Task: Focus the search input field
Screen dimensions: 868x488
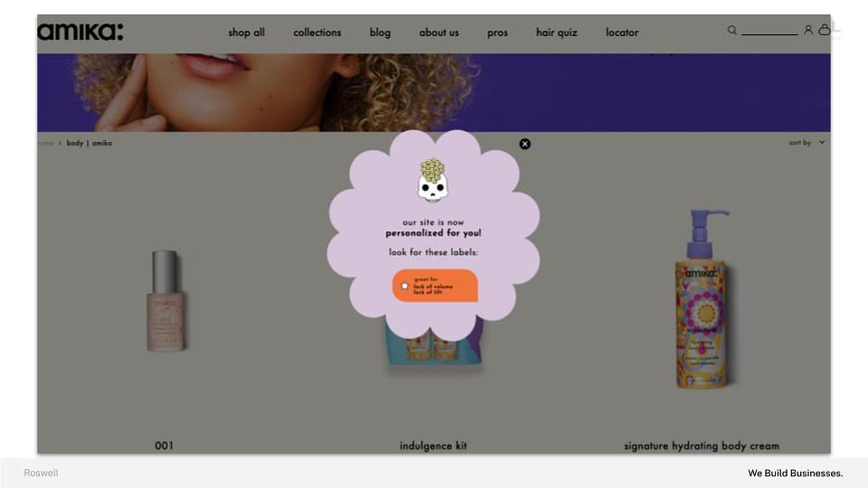Action: coord(769,31)
